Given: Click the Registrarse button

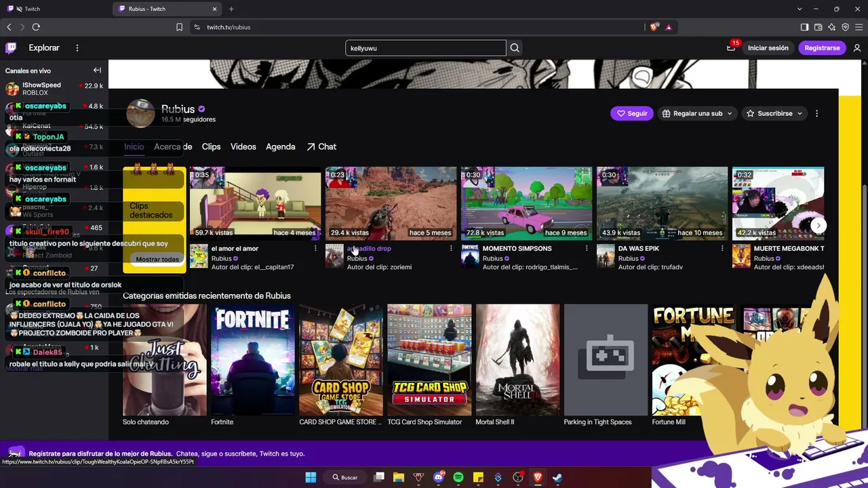Looking at the screenshot, I should 822,48.
